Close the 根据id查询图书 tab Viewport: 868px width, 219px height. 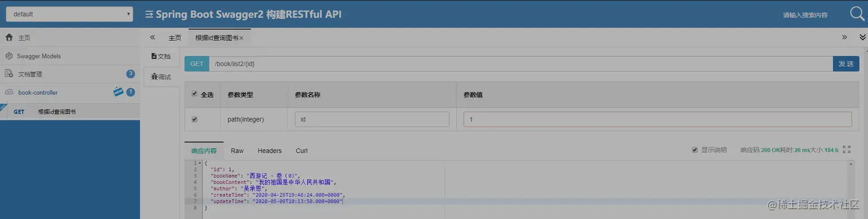242,38
